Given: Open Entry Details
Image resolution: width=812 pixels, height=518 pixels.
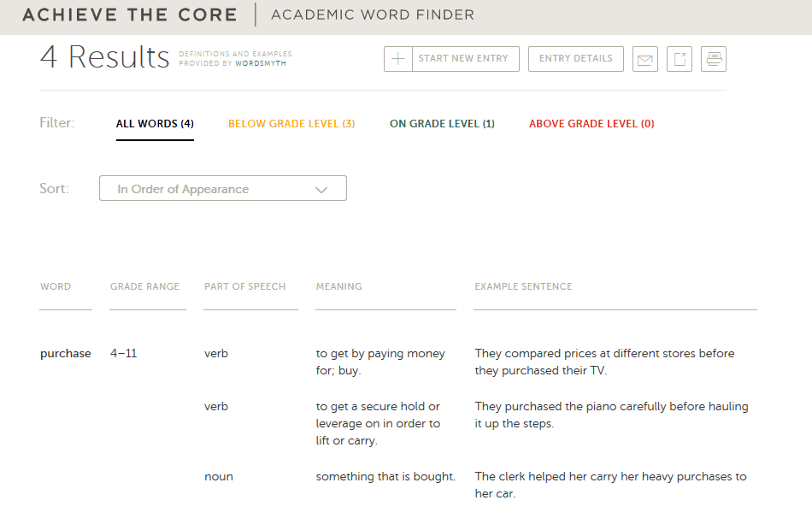Looking at the screenshot, I should pyautogui.click(x=576, y=59).
